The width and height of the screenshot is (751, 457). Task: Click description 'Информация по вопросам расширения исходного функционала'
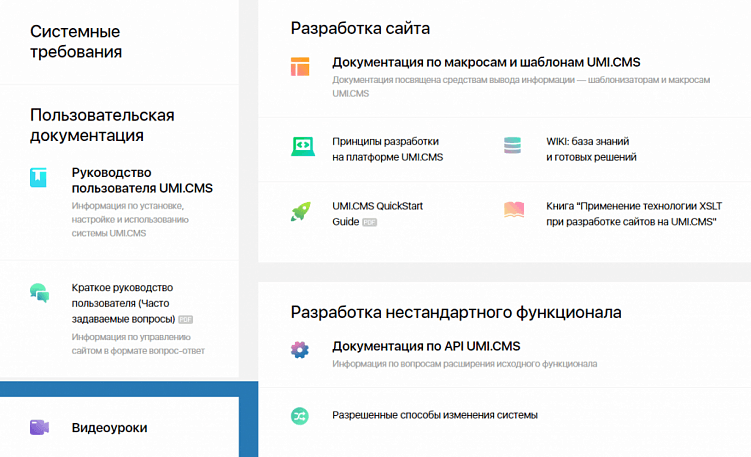point(465,364)
